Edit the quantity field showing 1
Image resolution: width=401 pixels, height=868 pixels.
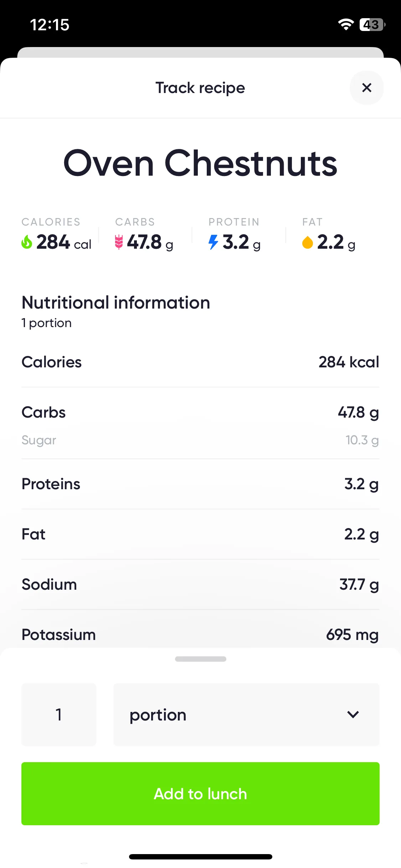[x=59, y=714]
